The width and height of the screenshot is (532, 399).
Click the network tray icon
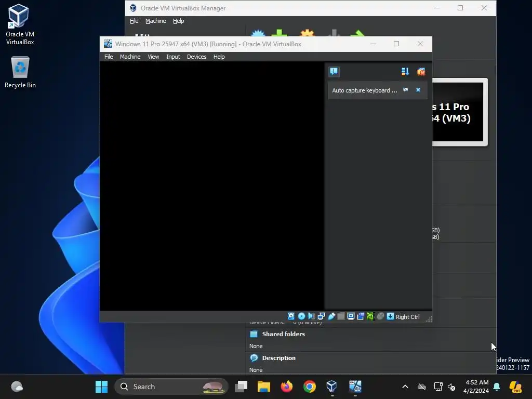pos(438,387)
